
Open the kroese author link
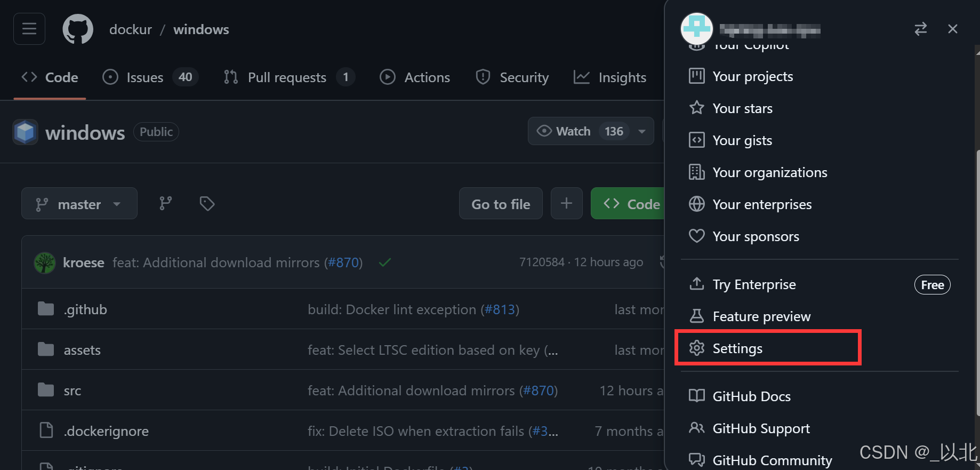(x=84, y=262)
